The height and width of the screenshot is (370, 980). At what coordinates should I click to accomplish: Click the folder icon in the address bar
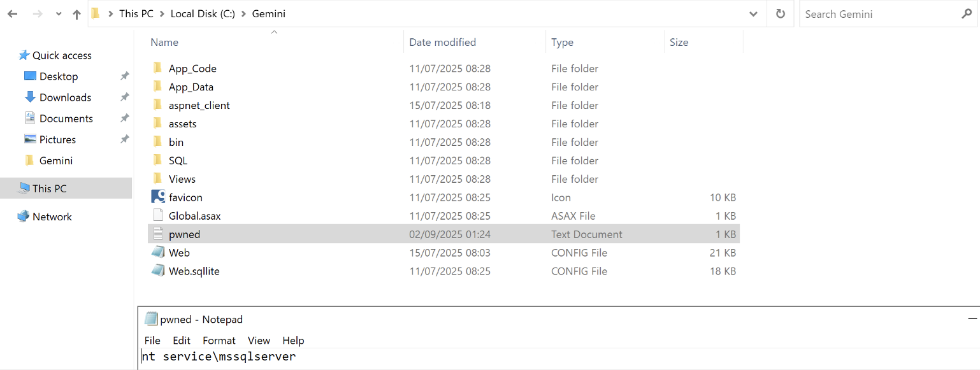(95, 13)
